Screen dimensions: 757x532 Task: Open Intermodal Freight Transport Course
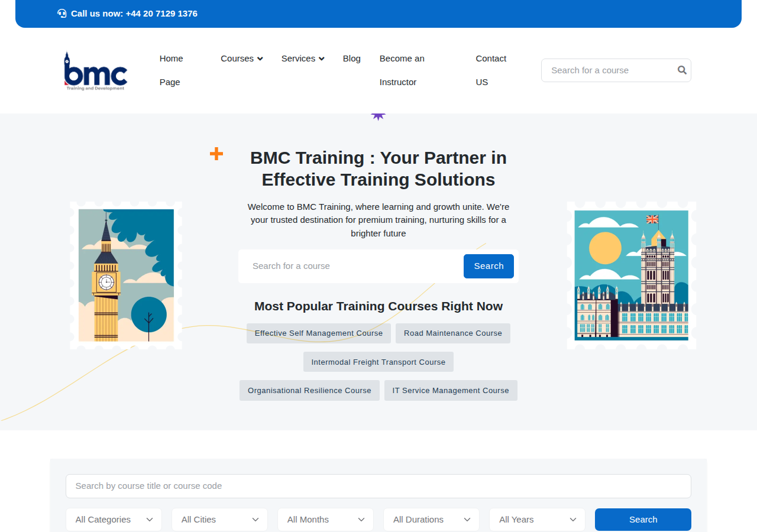coord(378,362)
